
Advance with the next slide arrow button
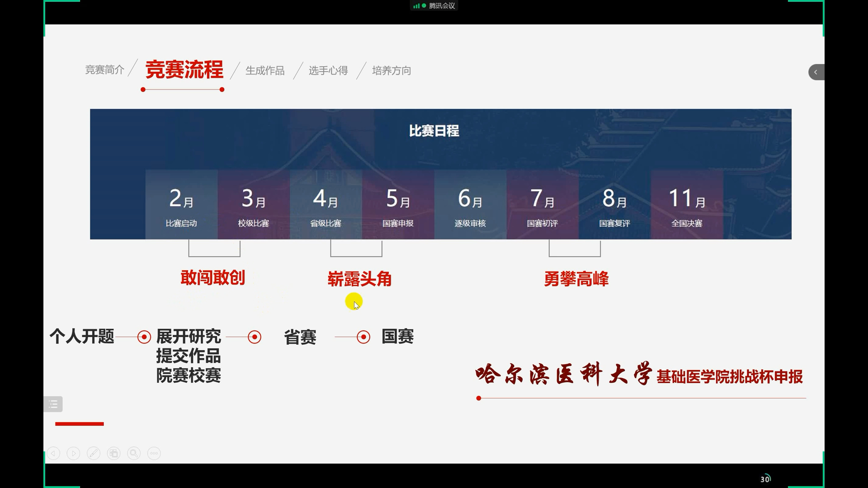point(73,453)
